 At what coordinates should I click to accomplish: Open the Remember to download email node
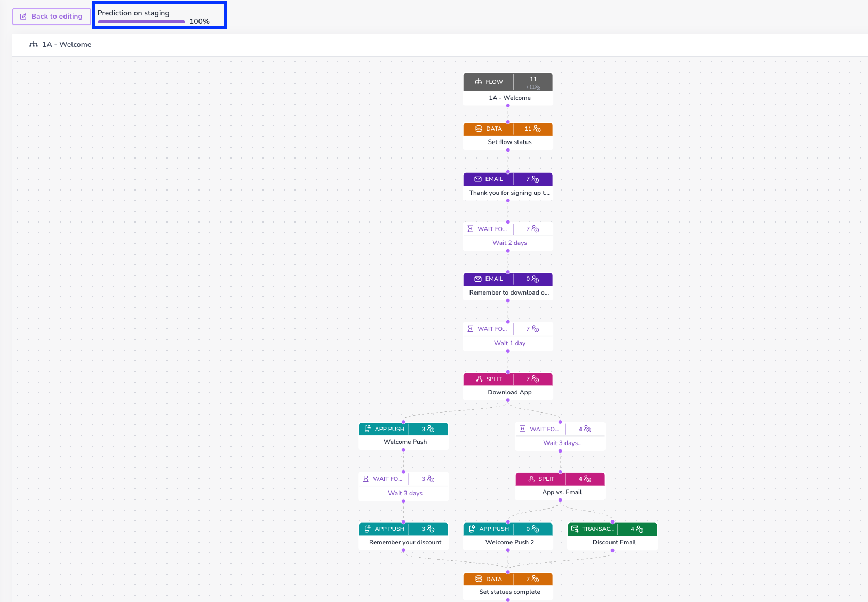point(508,286)
